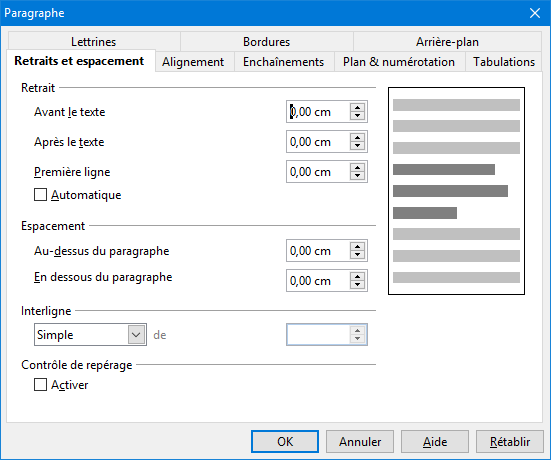Select the Plan & numérotation tab
Screen dimensions: 551x460
pyautogui.click(x=399, y=62)
